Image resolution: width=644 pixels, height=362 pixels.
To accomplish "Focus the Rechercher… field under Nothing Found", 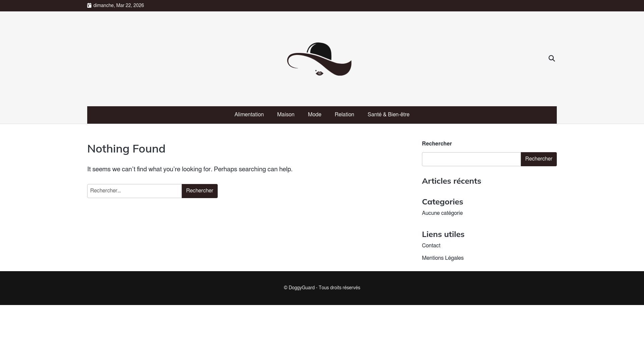I will [135, 191].
